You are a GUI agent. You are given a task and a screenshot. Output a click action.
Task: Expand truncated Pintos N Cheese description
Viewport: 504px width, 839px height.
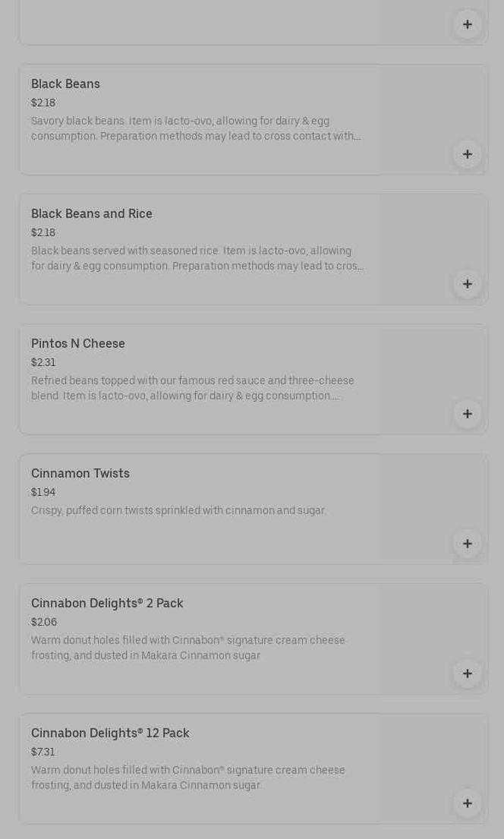point(193,389)
